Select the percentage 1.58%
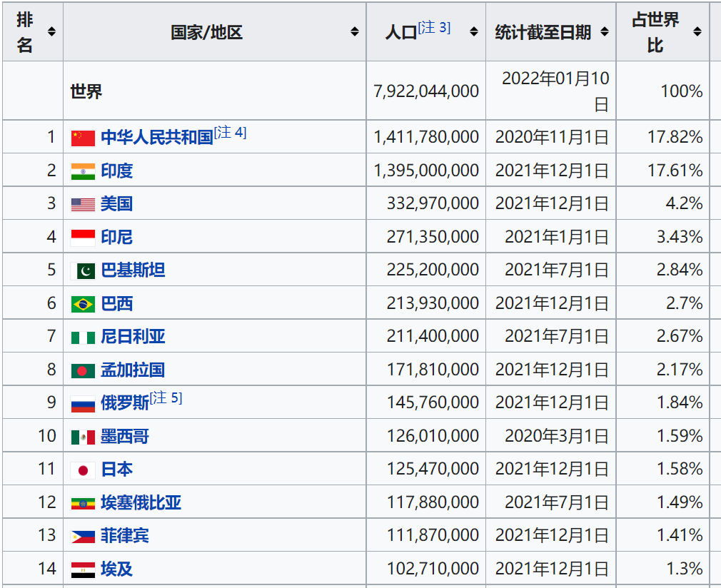Viewport: 721px width, 588px height. coord(680,470)
